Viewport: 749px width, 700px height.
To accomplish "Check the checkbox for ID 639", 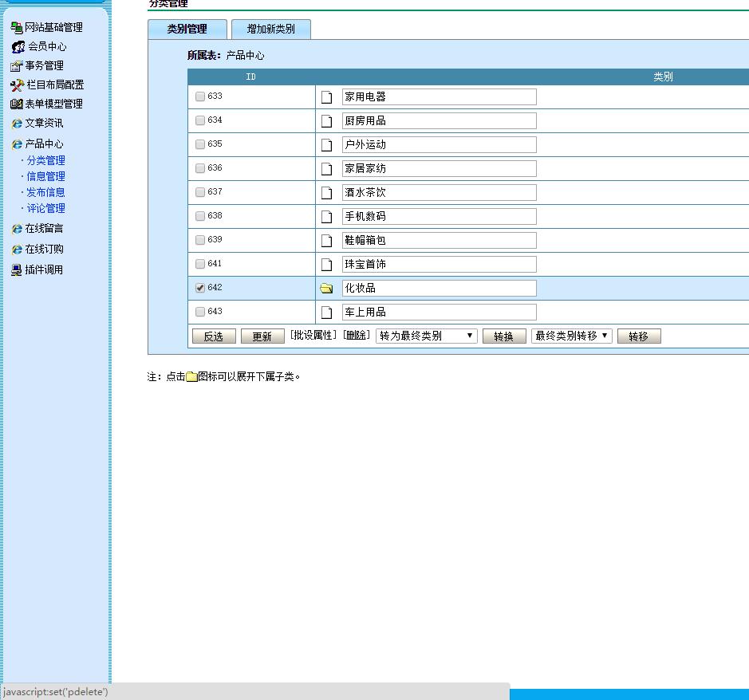I will [x=200, y=240].
